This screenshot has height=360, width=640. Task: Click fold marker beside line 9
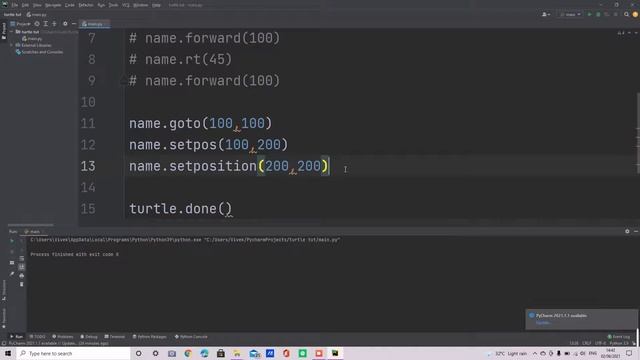click(x=123, y=81)
